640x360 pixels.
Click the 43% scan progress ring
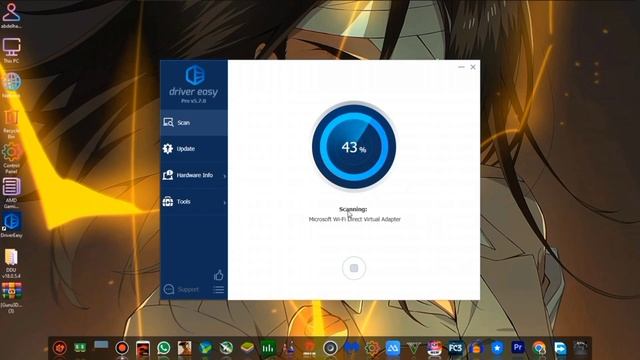tap(354, 147)
